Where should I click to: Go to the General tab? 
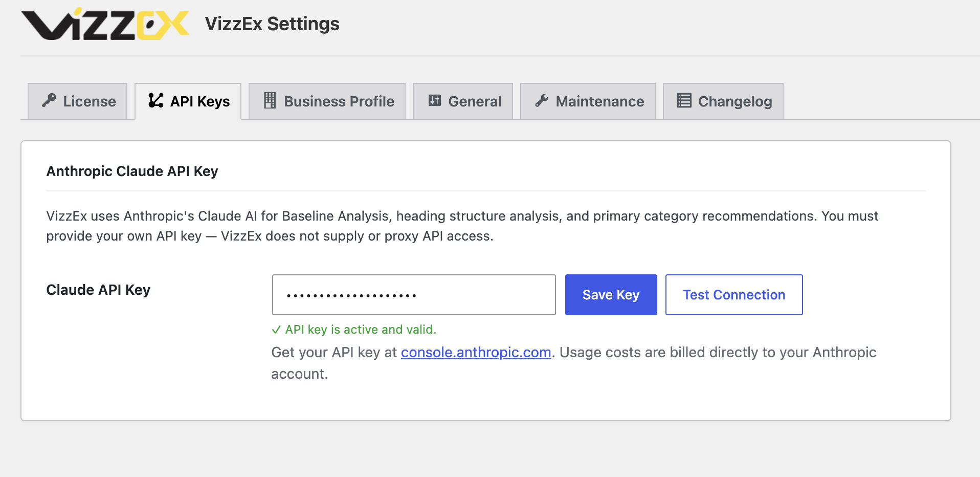463,101
